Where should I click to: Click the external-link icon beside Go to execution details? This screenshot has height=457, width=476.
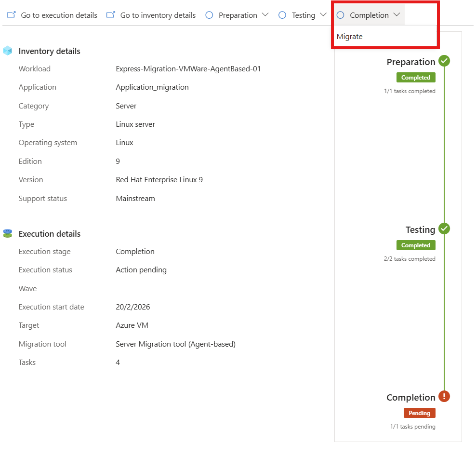pos(11,14)
